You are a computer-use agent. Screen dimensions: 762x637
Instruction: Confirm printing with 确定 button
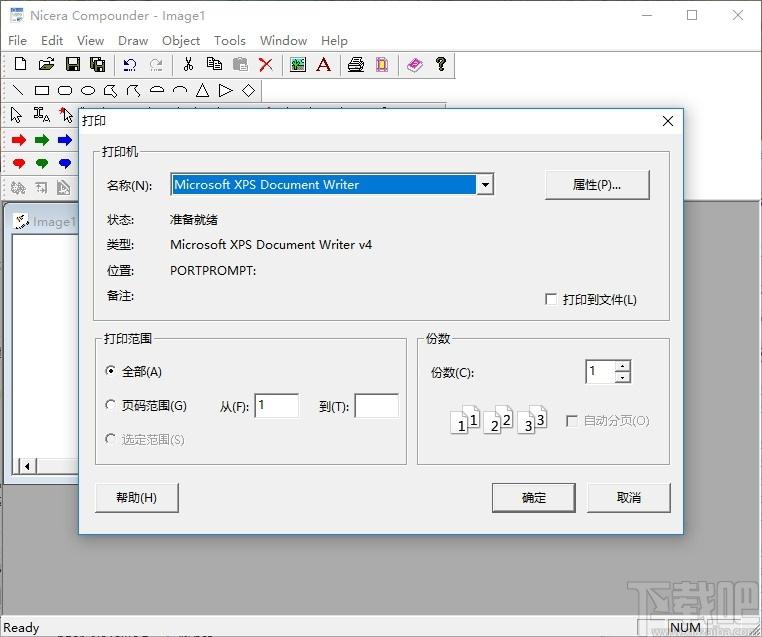click(534, 498)
